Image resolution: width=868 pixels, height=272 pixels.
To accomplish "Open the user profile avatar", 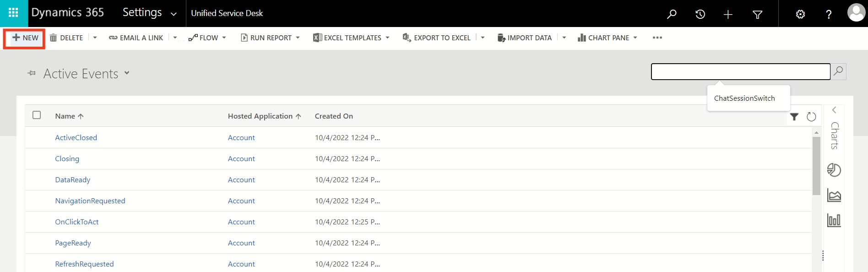I will pos(856,12).
